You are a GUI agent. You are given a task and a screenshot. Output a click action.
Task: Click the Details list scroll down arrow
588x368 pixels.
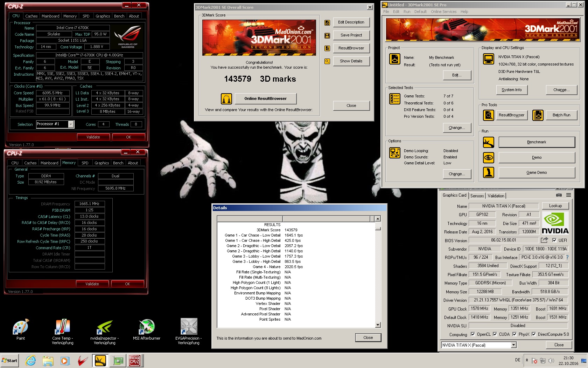(x=378, y=325)
